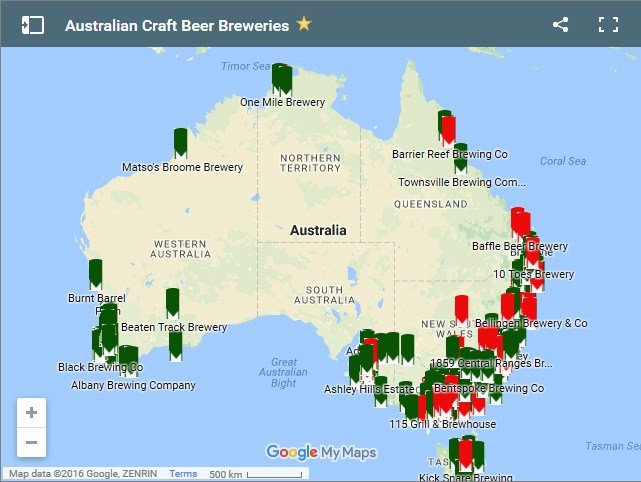Viewport: 641px width, 482px height.
Task: Click the Townsville Brewing Com... label
Action: point(462,182)
